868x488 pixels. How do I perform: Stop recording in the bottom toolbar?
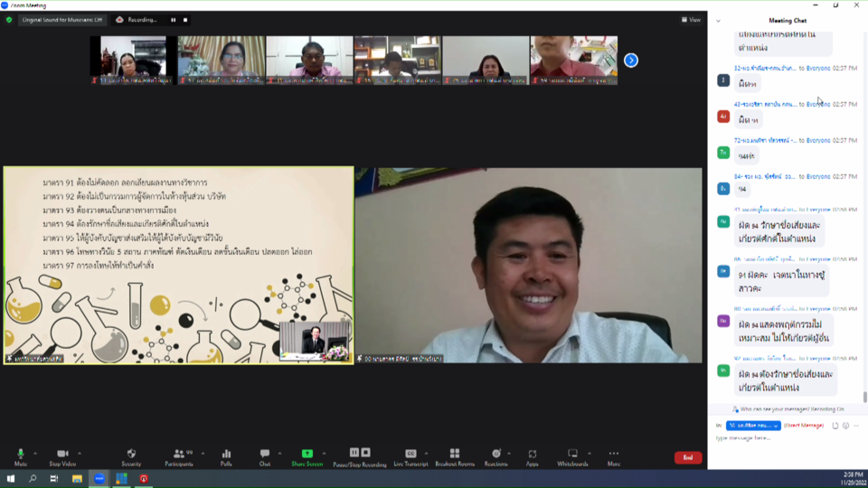[365, 453]
